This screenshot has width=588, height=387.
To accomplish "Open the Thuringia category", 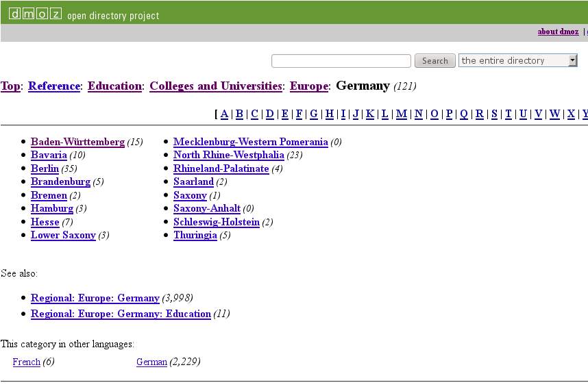I will pyautogui.click(x=195, y=236).
